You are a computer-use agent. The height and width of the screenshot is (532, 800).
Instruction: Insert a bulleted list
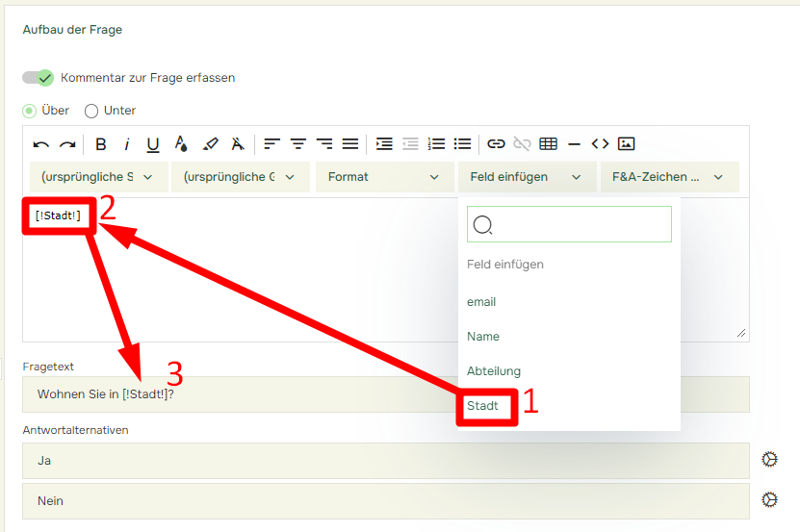462,144
